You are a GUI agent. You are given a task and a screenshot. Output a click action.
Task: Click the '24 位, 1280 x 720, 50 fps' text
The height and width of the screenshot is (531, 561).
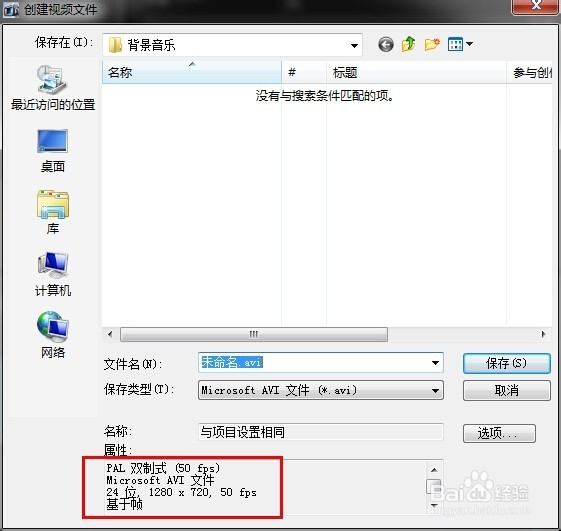pos(181,492)
